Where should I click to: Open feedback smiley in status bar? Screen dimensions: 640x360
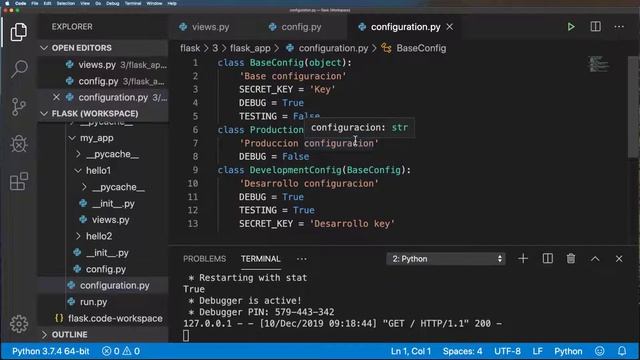(x=600, y=351)
